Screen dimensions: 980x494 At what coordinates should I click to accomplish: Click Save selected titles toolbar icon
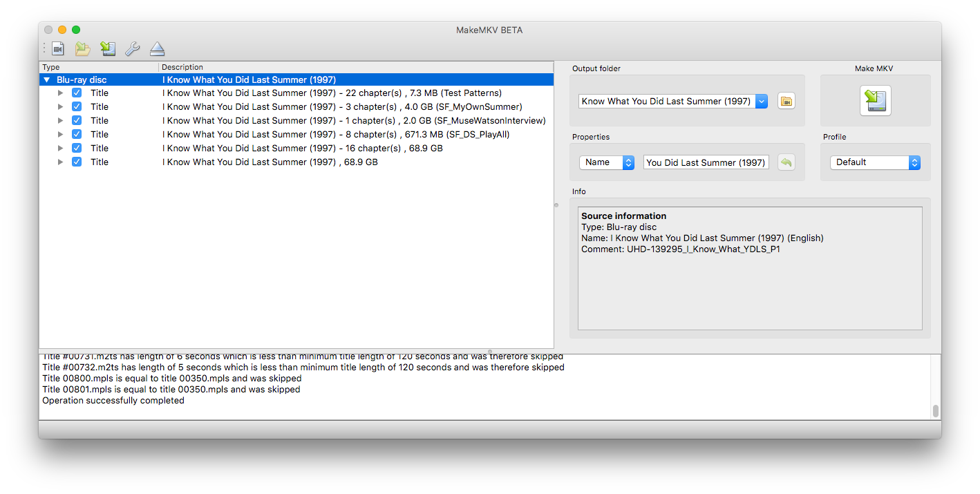[x=108, y=48]
